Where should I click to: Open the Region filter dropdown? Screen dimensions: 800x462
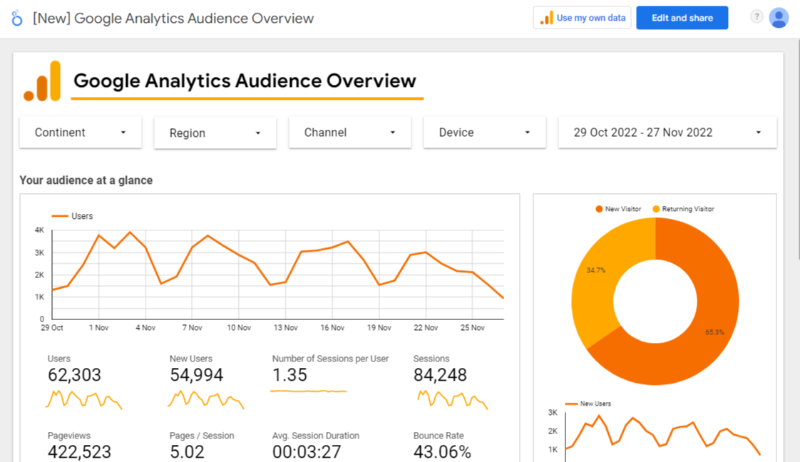click(x=215, y=133)
